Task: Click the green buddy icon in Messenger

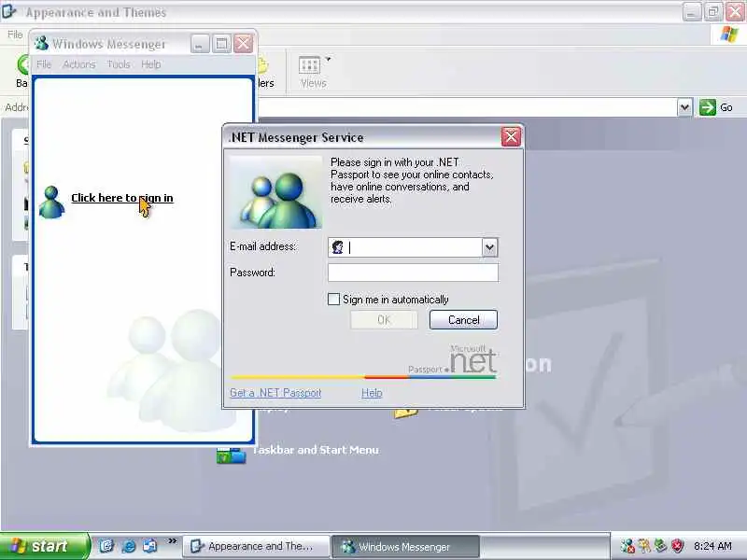Action: (x=51, y=202)
